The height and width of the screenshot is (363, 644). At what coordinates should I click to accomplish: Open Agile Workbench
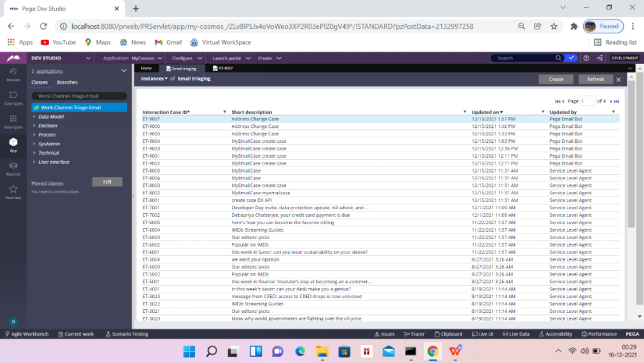27,334
